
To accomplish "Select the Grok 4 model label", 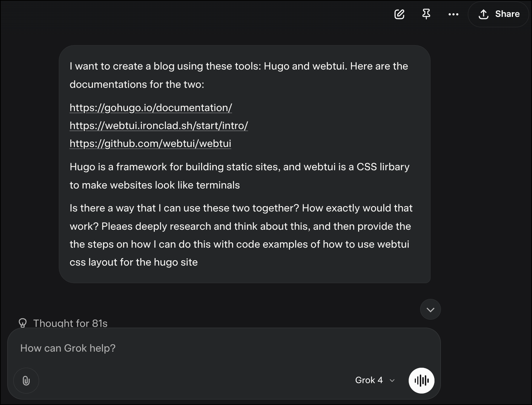I will click(369, 380).
